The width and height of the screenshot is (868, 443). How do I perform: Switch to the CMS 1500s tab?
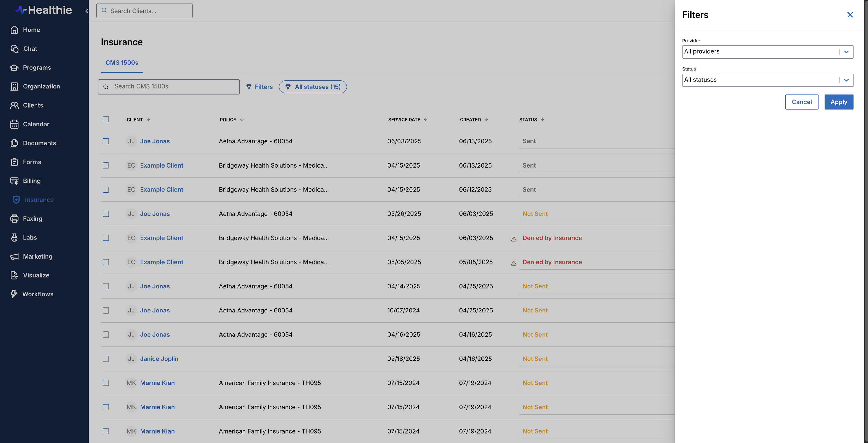122,63
